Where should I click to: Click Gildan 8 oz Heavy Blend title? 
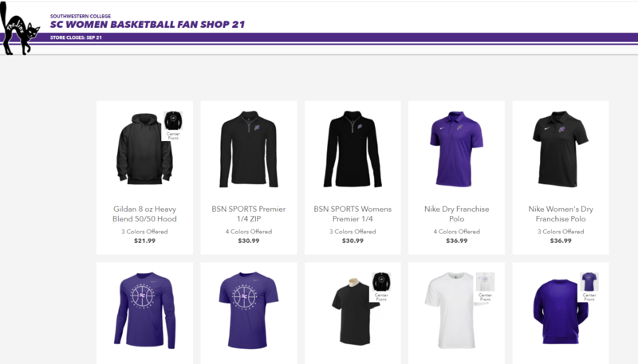coord(144,213)
